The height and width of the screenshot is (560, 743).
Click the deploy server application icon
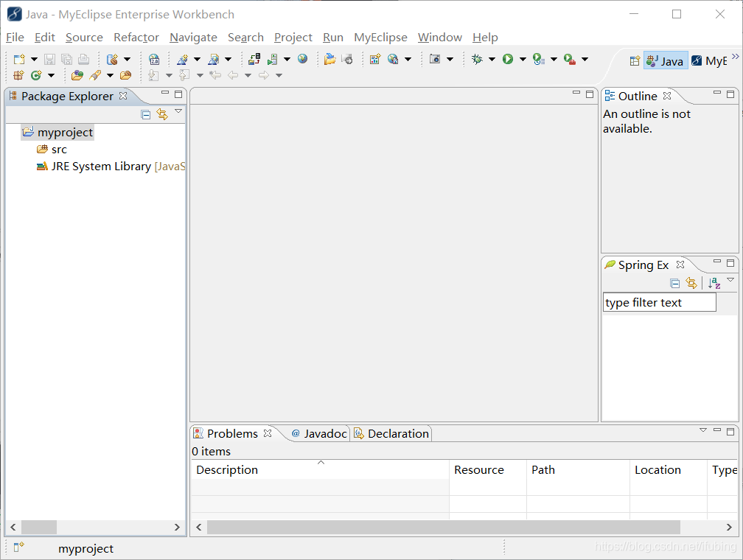coord(254,59)
